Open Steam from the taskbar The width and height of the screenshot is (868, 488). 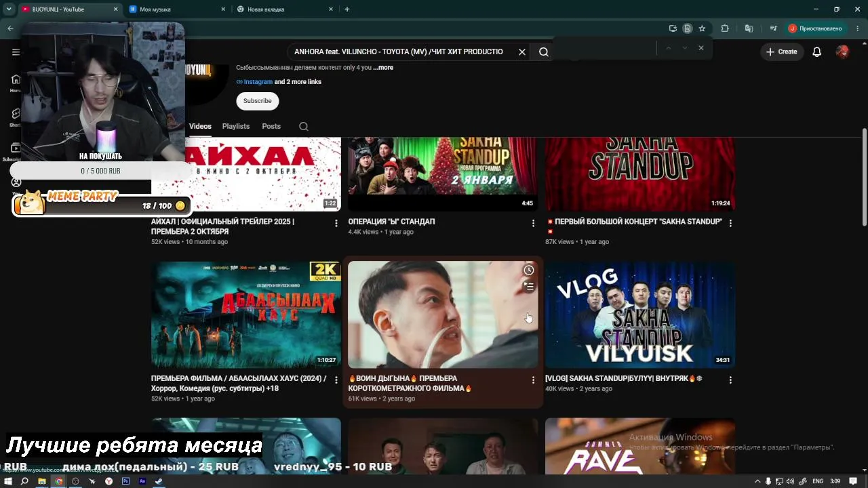coord(159,481)
